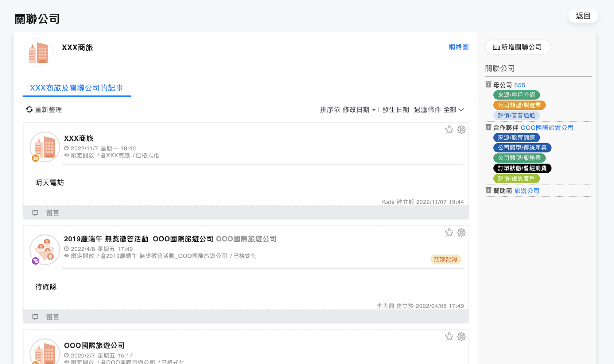This screenshot has height=364, width=614.
Task: Click purple badge on 2019慶端午 avatar
Action: click(36, 261)
